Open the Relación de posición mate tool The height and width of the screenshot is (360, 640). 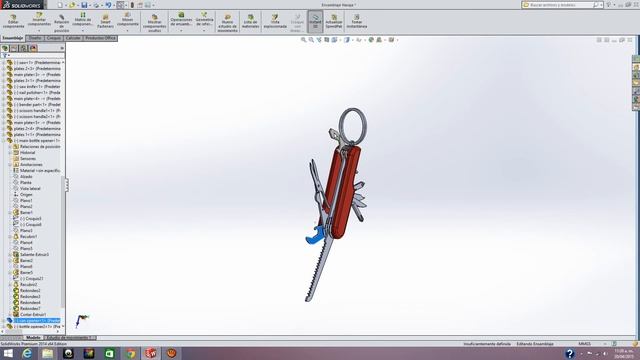[x=62, y=23]
